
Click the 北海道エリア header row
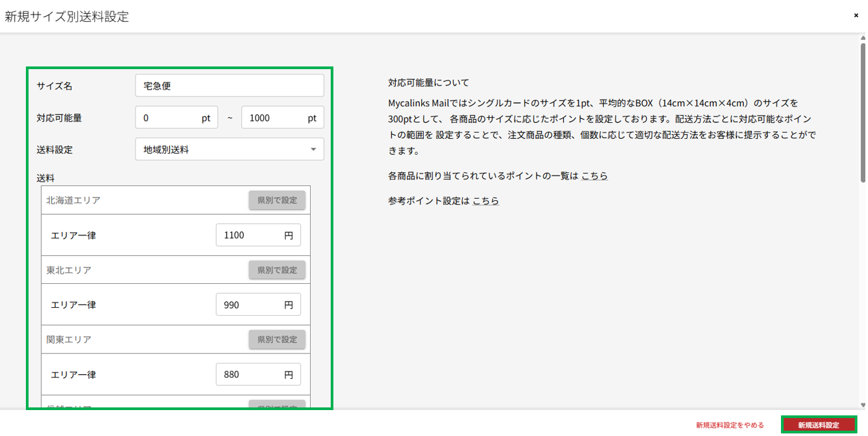coord(133,200)
